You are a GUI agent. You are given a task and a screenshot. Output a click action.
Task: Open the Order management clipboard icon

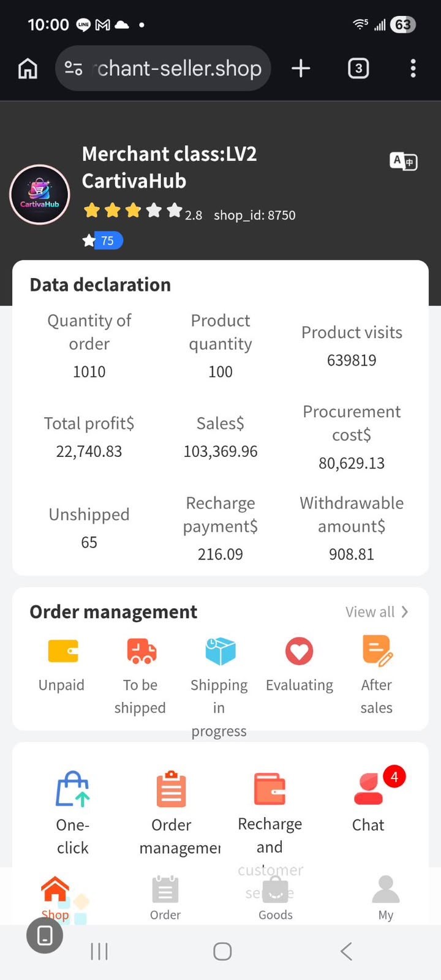coord(171,789)
